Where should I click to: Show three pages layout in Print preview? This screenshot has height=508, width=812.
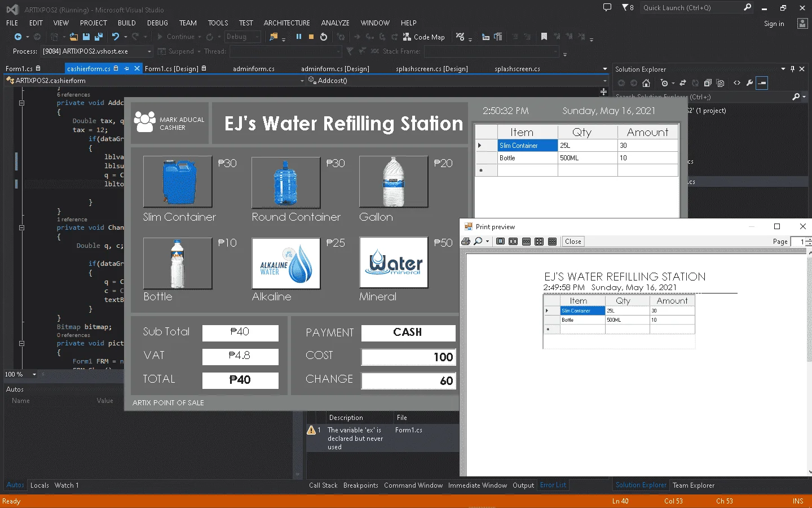coord(526,242)
